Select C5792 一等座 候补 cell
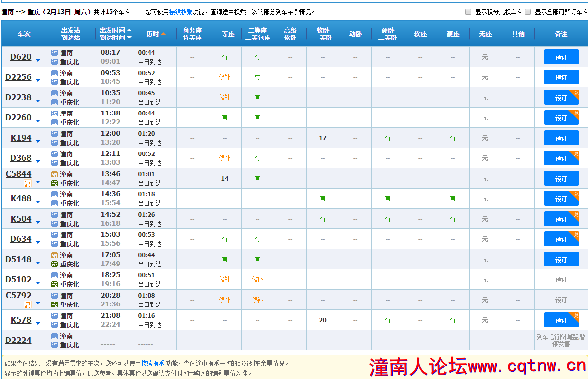The height and width of the screenshot is (379, 588). point(224,300)
